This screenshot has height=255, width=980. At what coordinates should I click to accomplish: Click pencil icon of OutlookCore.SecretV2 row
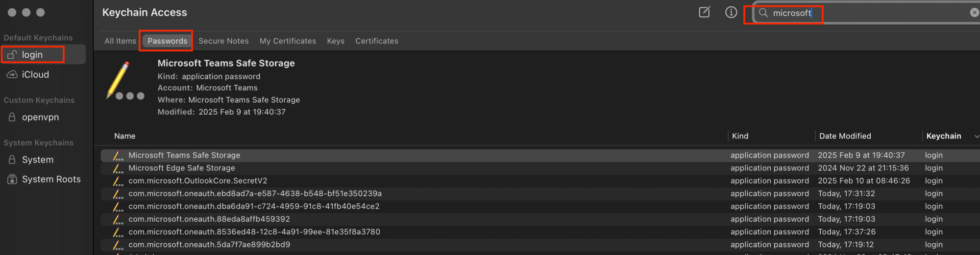pyautogui.click(x=118, y=181)
